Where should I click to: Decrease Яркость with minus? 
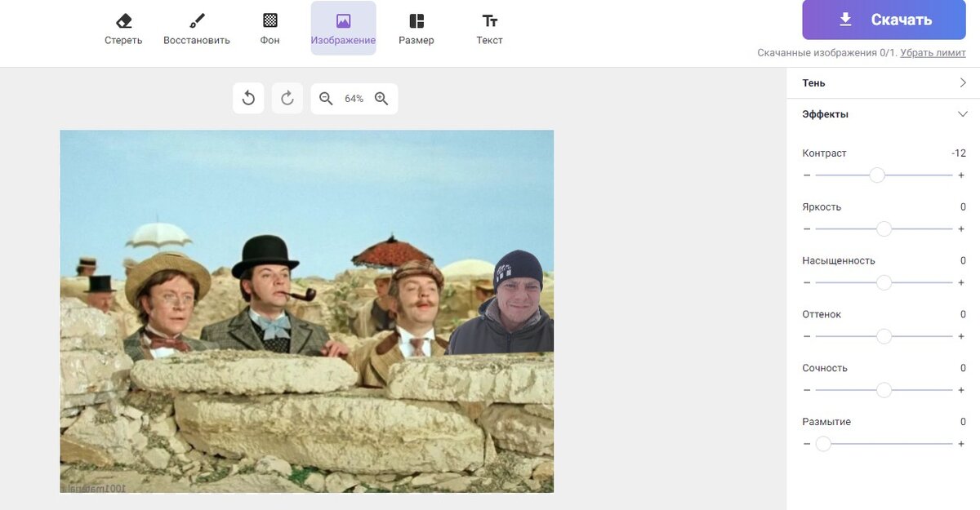point(807,229)
